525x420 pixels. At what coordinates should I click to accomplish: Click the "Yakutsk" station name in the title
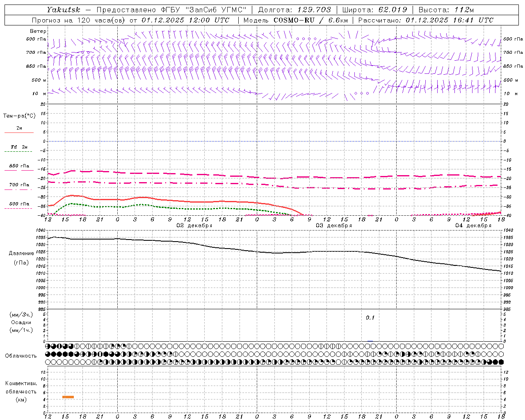coord(63,9)
